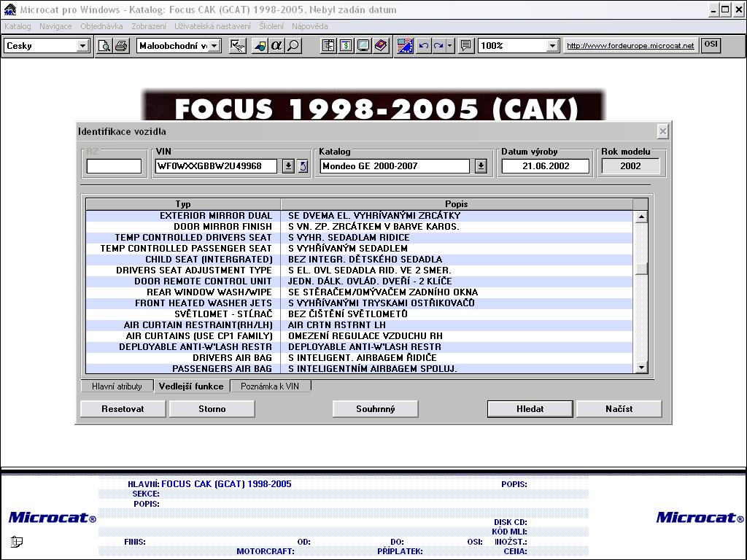The height and width of the screenshot is (560, 747).
Task: Open the Cesky language dropdown
Action: coord(82,46)
